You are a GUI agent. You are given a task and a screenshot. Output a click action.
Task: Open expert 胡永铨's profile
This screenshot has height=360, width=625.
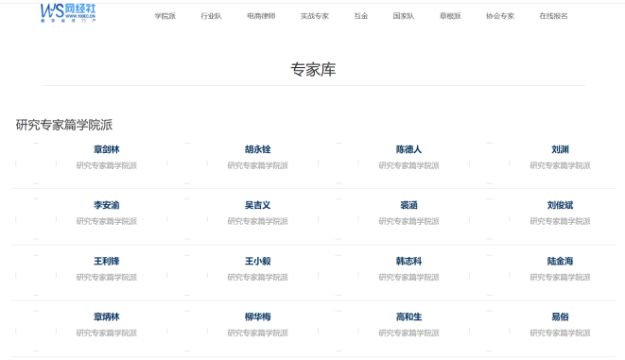[257, 150]
